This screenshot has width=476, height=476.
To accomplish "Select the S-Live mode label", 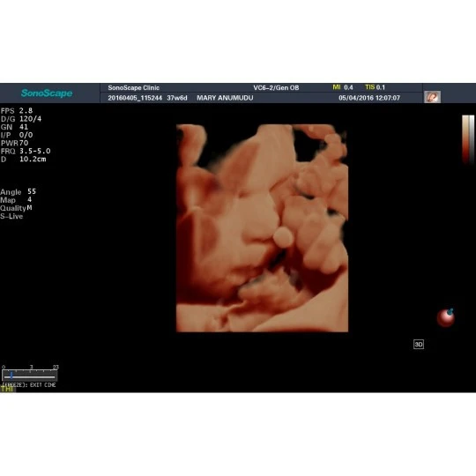I will click(11, 216).
